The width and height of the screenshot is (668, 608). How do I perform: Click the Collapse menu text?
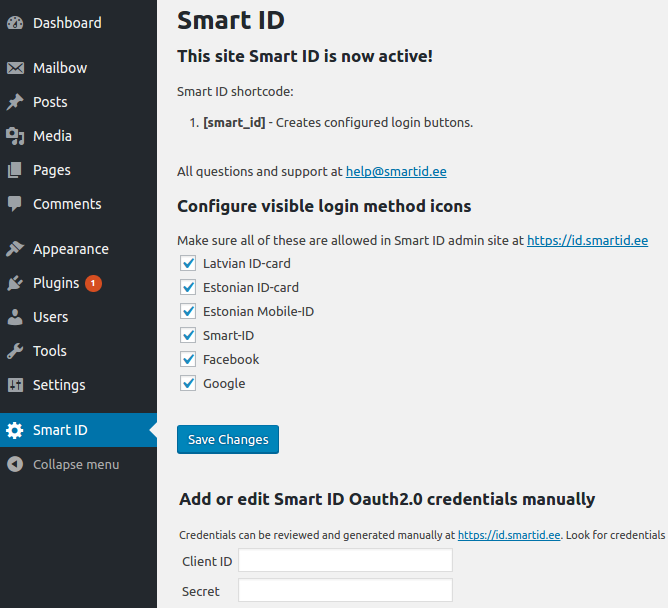76,464
